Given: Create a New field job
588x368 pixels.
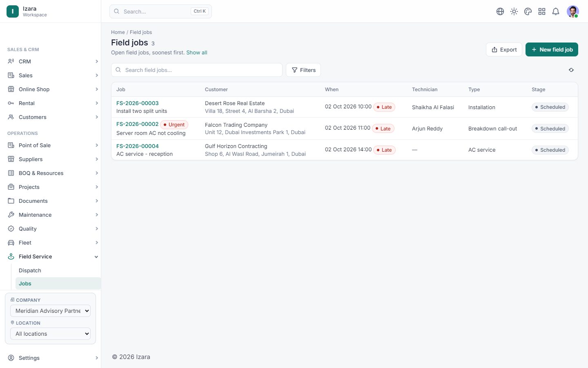Looking at the screenshot, I should point(552,49).
